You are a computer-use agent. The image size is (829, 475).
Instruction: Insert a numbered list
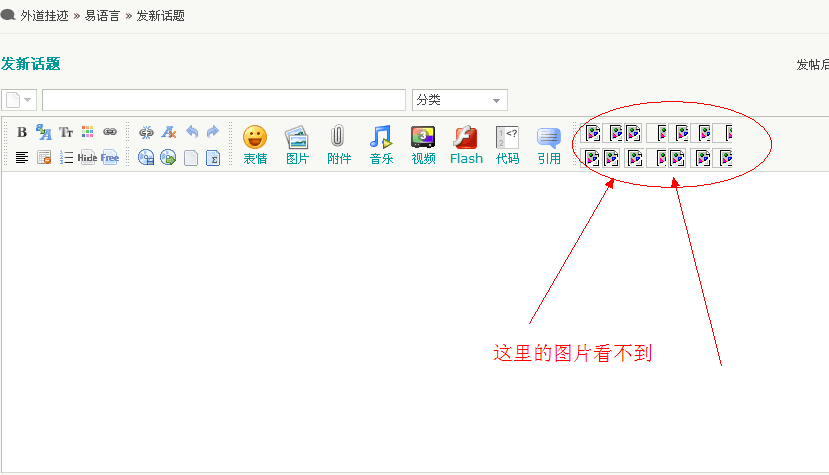[66, 158]
